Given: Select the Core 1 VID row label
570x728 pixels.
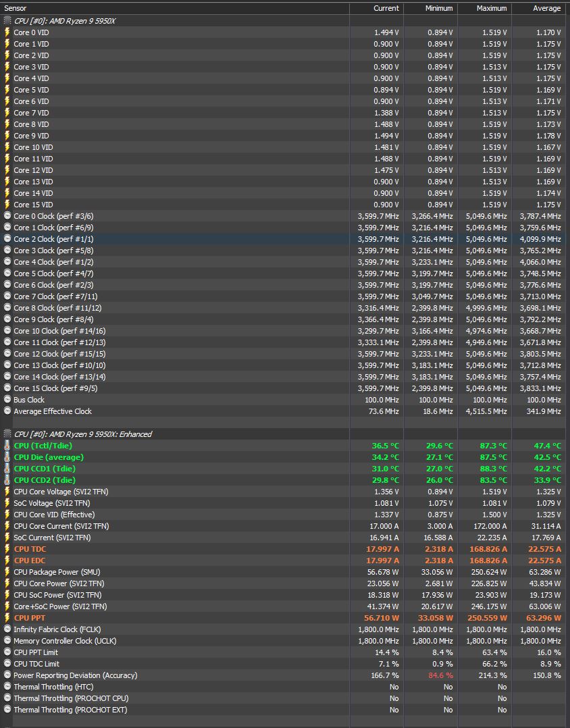Looking at the screenshot, I should click(31, 44).
